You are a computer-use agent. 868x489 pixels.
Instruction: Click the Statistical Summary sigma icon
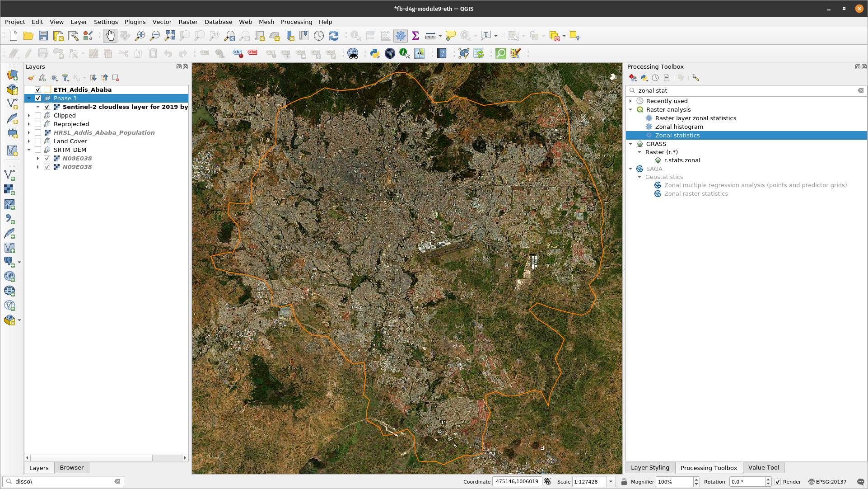415,36
